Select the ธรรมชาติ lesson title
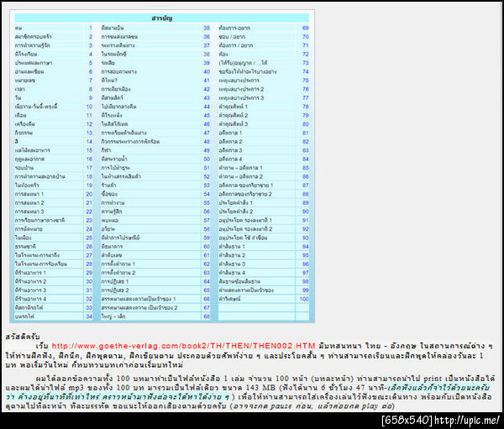This screenshot has width=504, height=429. click(25, 247)
